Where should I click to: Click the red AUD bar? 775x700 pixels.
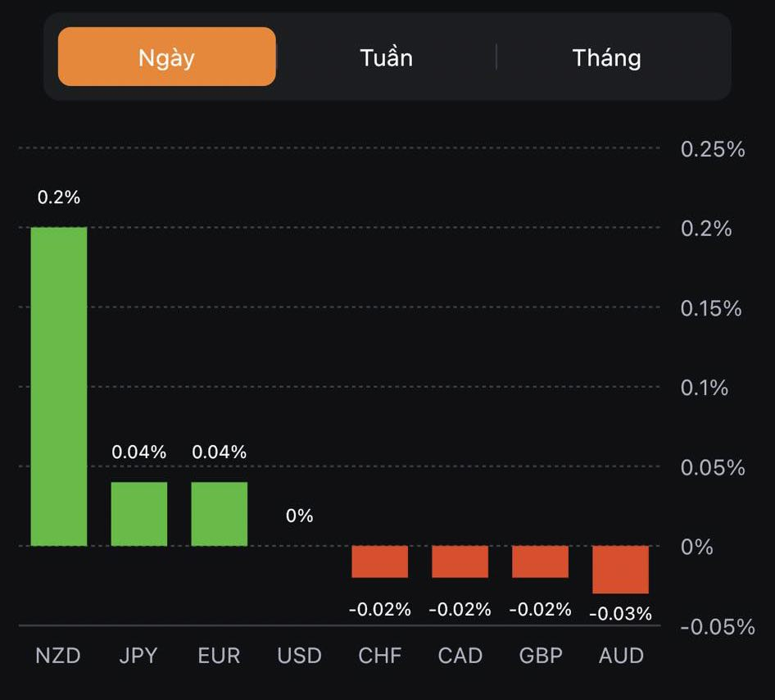click(x=621, y=569)
